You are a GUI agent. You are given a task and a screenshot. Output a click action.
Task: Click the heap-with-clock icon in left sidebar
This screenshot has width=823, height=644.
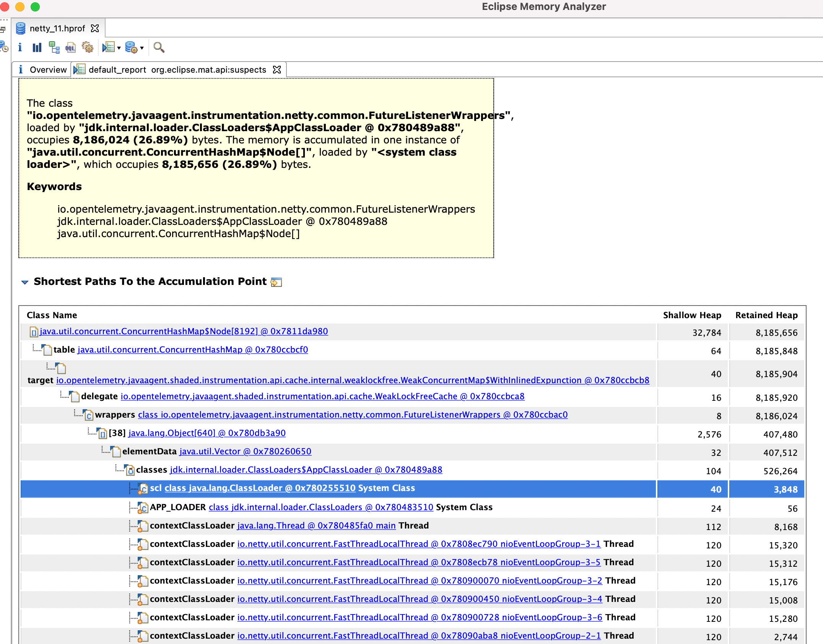pos(4,47)
